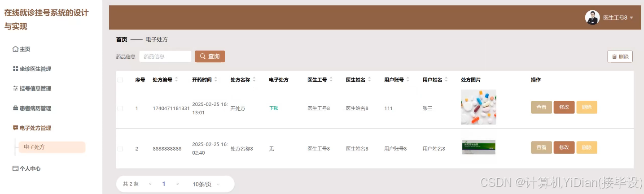This screenshot has height=194, width=644.
Task: Click the sort arrows on 医生姓名 column
Action: (x=370, y=80)
